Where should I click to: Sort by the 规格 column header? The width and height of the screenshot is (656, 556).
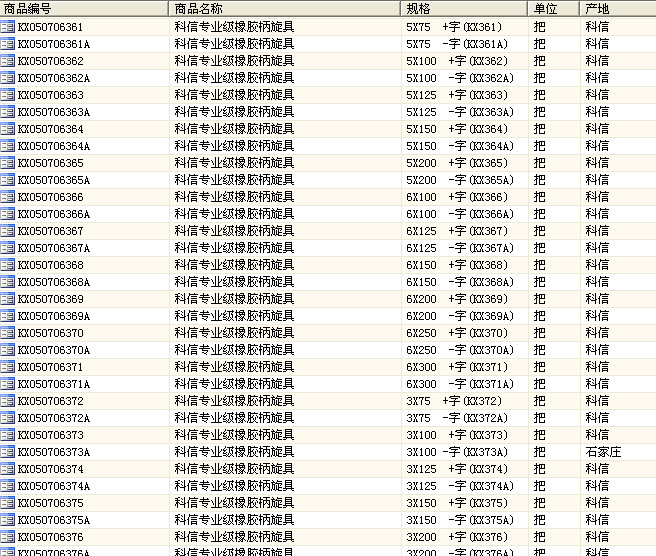(464, 9)
